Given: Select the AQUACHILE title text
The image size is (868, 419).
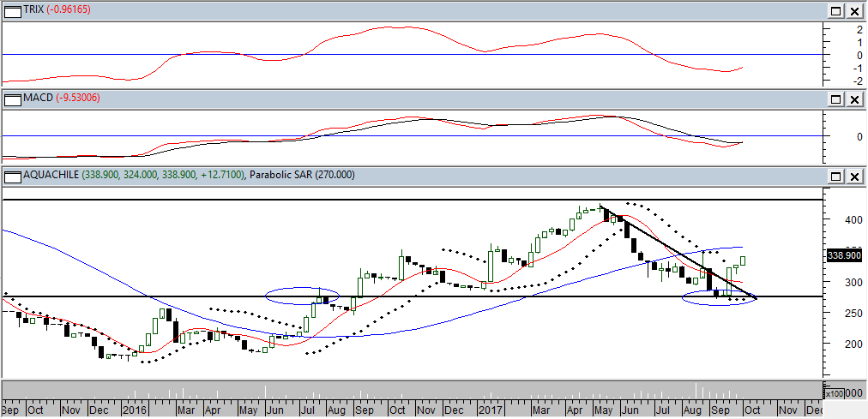Looking at the screenshot, I should pos(53,176).
